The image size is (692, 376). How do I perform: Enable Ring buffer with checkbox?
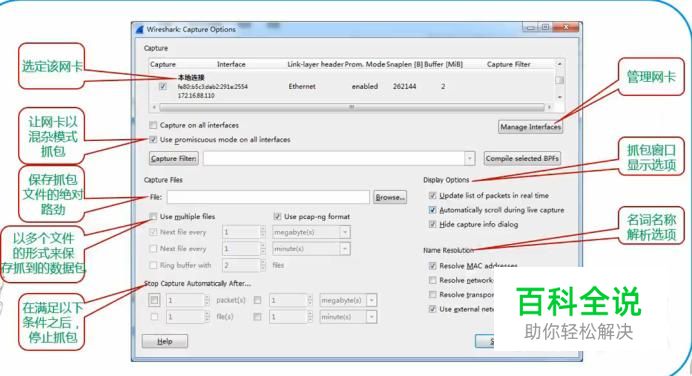click(x=153, y=265)
